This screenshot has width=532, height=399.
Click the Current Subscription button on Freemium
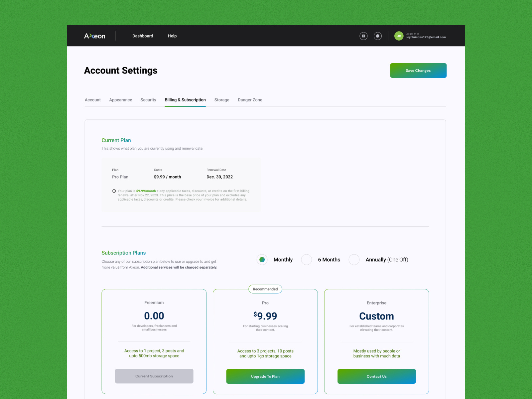tap(154, 376)
